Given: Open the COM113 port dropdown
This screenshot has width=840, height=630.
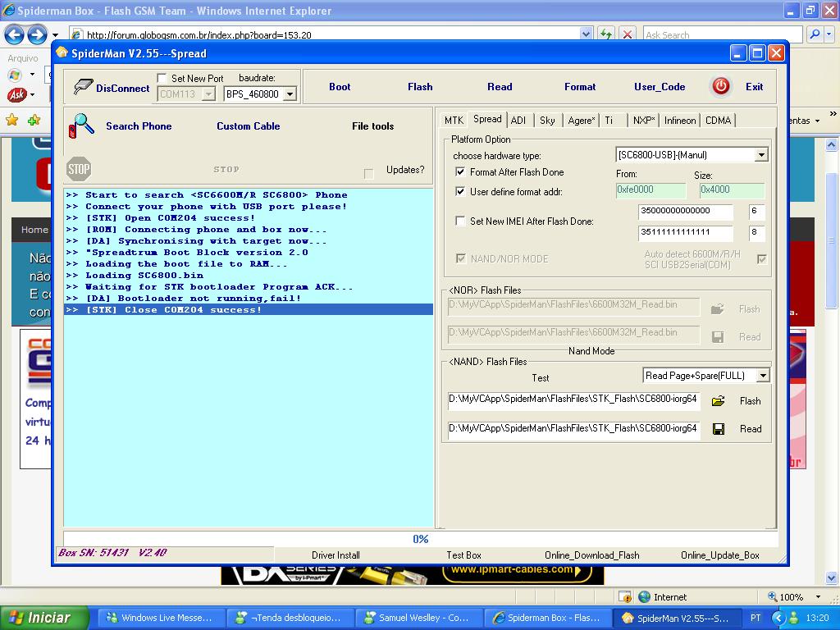Looking at the screenshot, I should tap(208, 94).
